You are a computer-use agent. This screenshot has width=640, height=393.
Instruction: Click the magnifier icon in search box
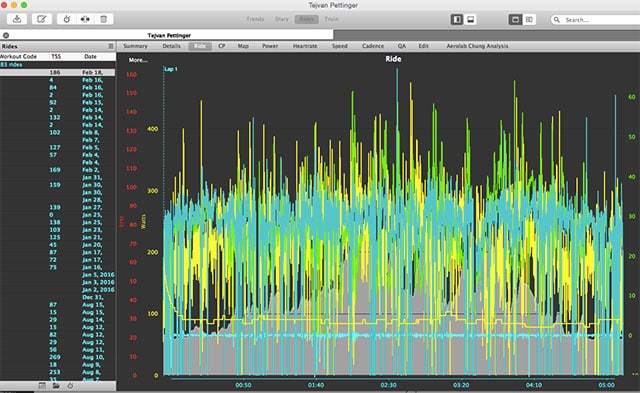(x=556, y=20)
